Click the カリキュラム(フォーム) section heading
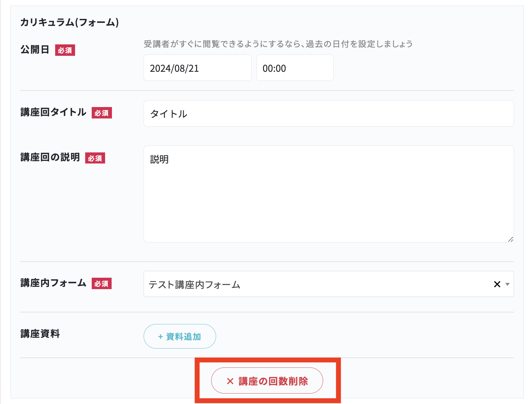532x404 pixels. [70, 22]
